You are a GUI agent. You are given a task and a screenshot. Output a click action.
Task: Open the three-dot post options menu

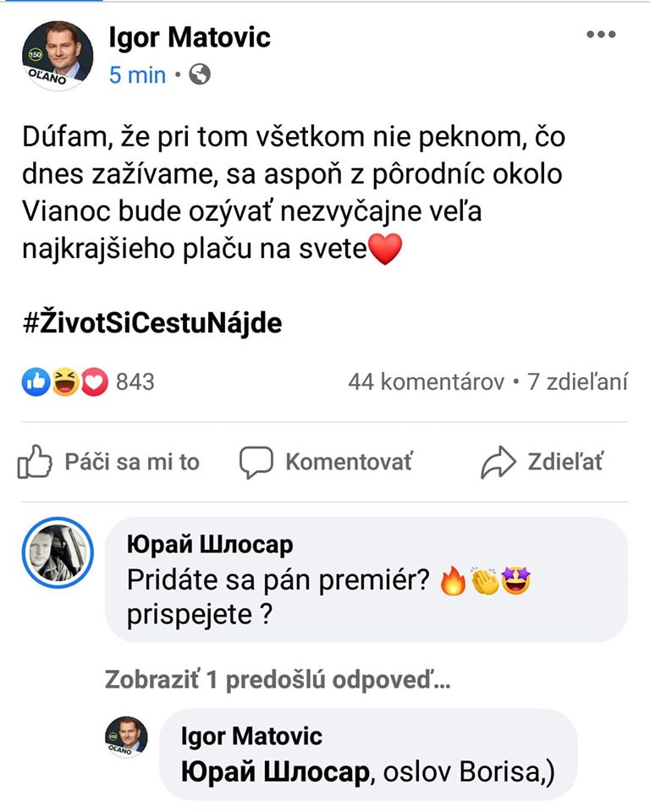pos(601,35)
